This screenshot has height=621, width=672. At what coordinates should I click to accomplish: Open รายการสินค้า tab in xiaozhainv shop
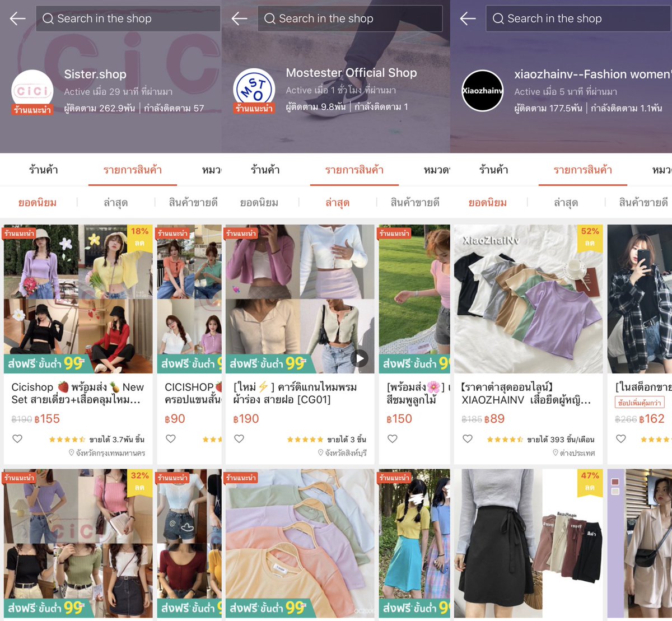pyautogui.click(x=583, y=170)
